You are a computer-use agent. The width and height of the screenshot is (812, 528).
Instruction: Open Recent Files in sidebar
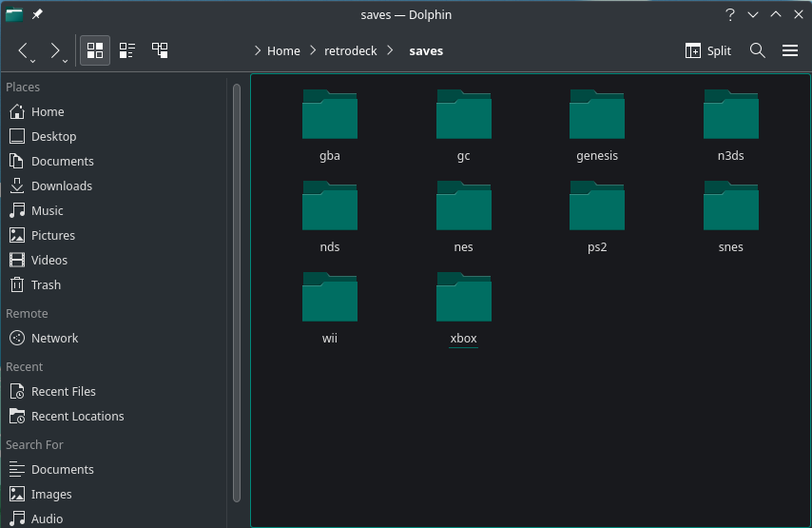click(x=63, y=391)
